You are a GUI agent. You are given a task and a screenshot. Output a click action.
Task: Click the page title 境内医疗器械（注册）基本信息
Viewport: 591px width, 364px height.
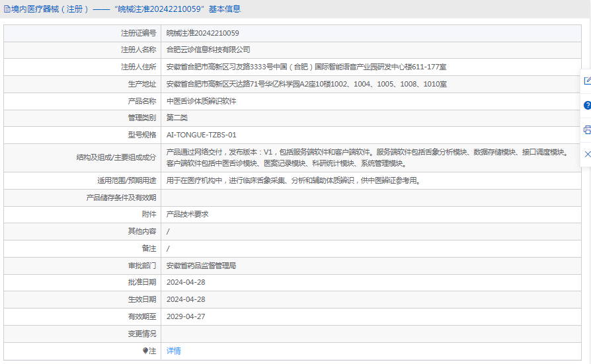[x=126, y=9]
